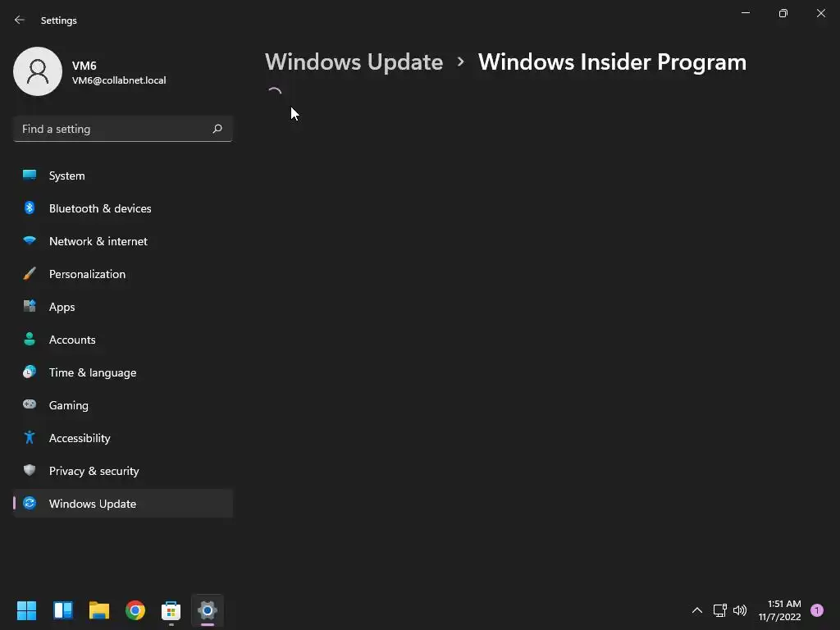Open Microsoft Store from the taskbar

pos(171,610)
